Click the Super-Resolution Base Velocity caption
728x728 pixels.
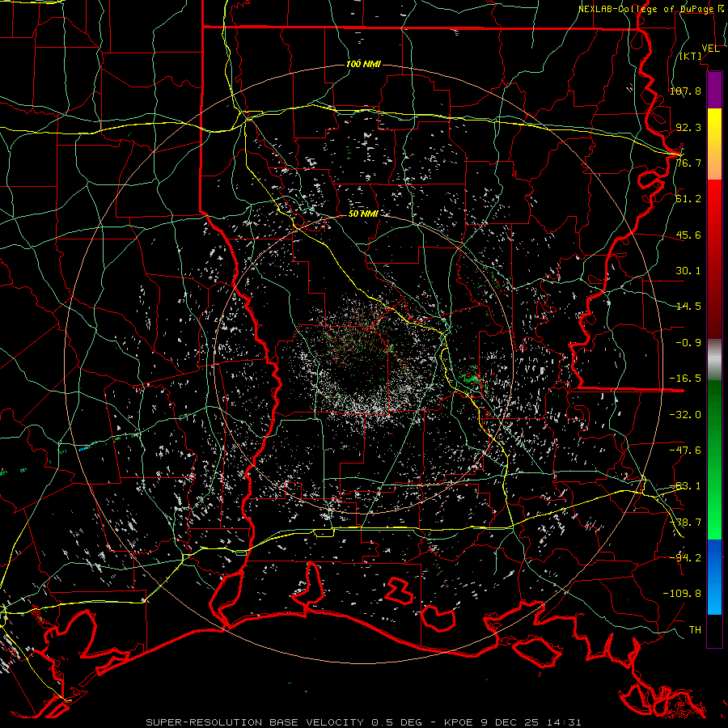pos(363,722)
